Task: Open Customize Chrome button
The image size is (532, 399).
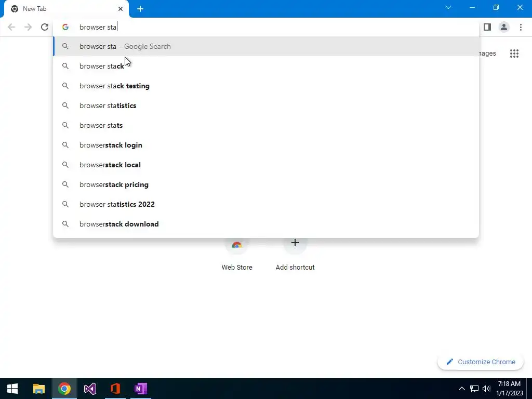Action: [x=481, y=362]
